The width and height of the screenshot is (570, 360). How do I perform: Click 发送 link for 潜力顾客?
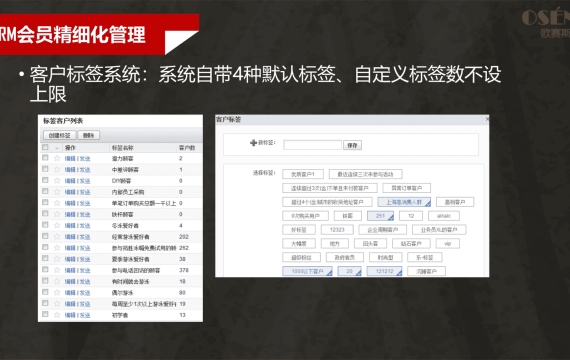coord(85,159)
